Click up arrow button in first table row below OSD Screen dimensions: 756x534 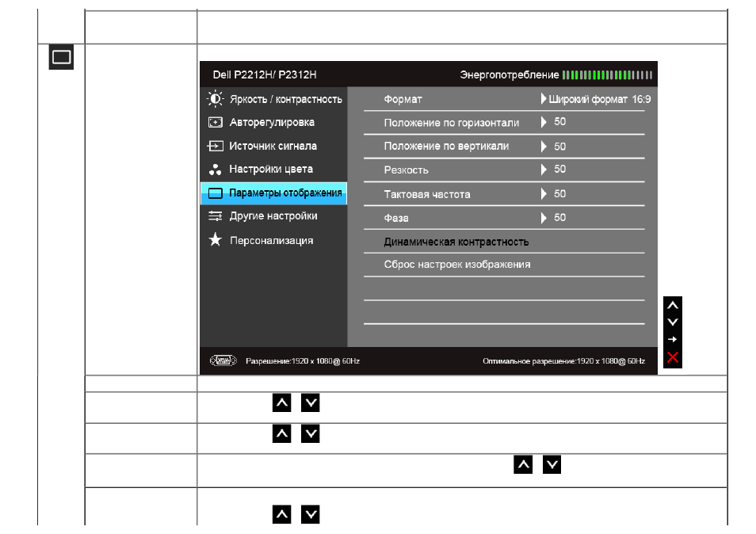click(281, 403)
